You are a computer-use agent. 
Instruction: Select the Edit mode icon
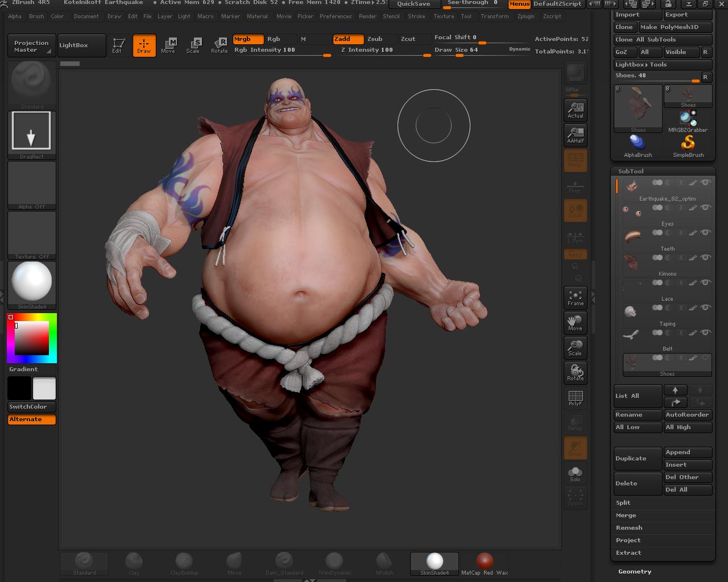118,45
